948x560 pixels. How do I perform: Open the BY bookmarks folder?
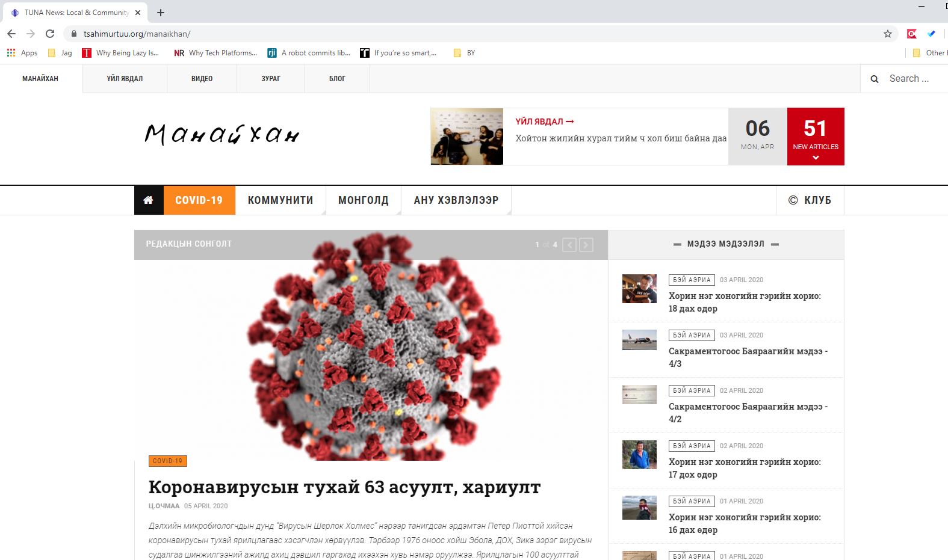coord(464,53)
